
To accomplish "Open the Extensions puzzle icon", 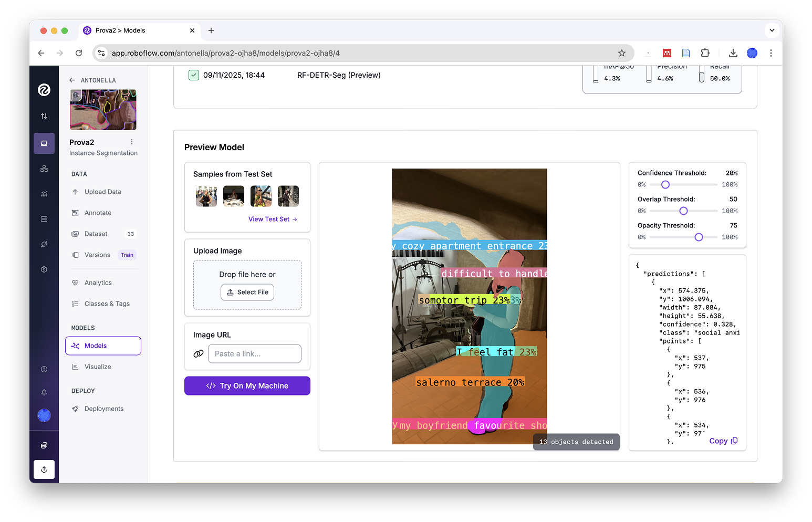I will (x=705, y=53).
